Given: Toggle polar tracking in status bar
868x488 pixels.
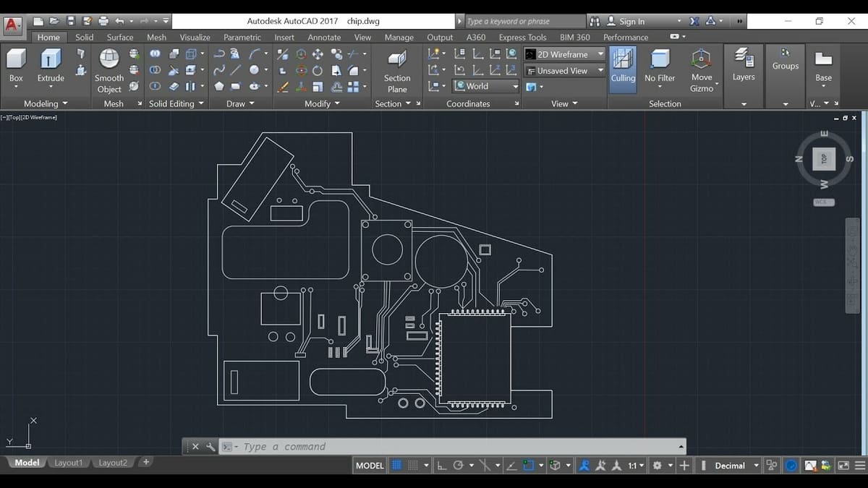Looking at the screenshot, I should point(458,466).
